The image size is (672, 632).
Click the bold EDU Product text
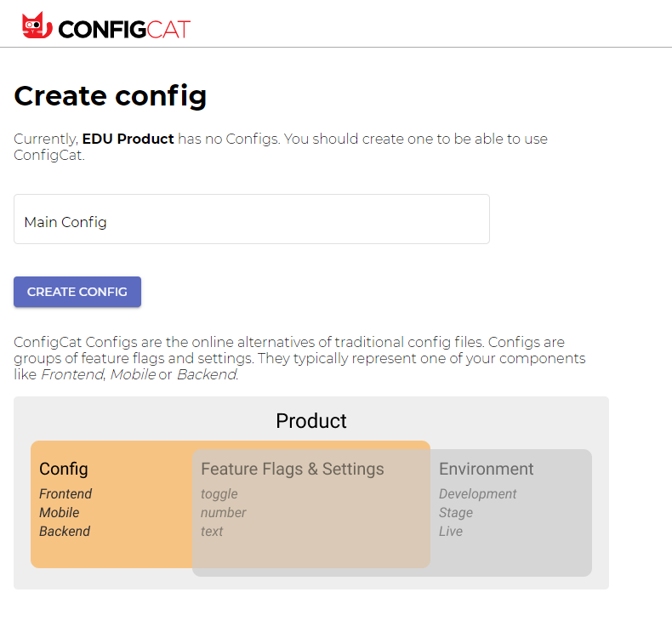128,139
